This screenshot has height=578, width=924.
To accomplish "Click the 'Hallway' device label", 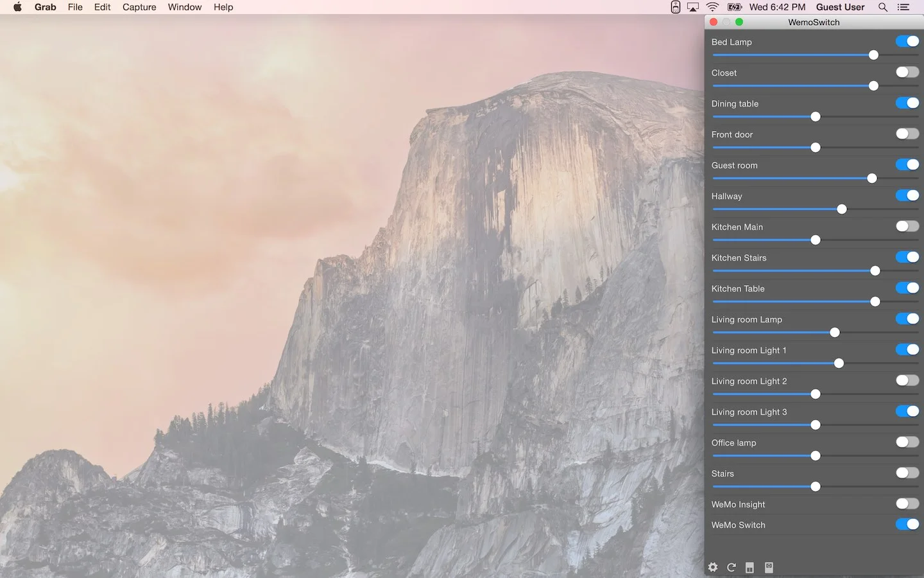I will tap(726, 196).
